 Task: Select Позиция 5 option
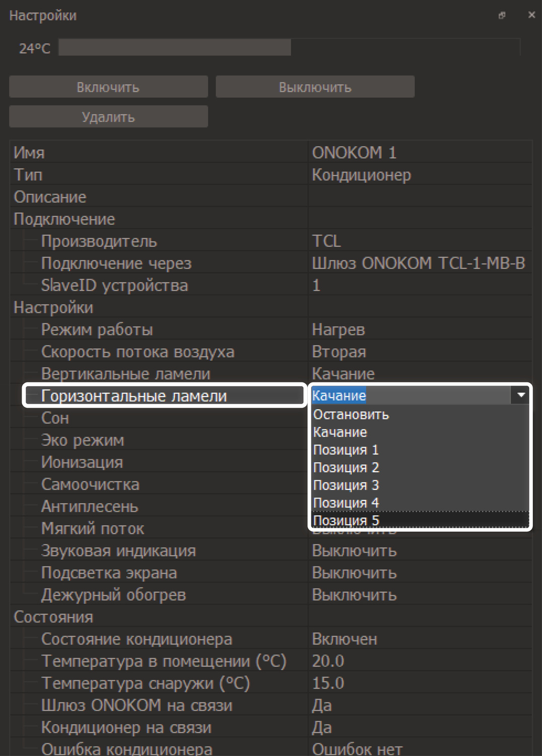pyautogui.click(x=346, y=520)
